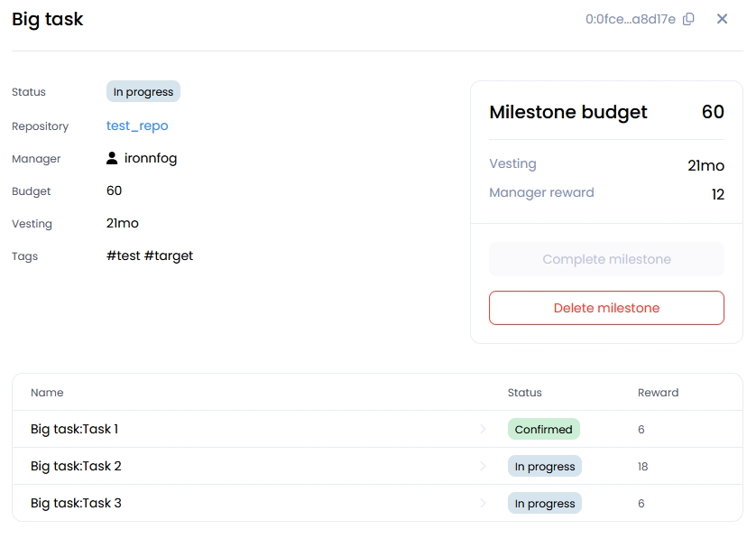This screenshot has width=756, height=539.
Task: Expand Big task:Task 2 using its chevron
Action: point(483,466)
